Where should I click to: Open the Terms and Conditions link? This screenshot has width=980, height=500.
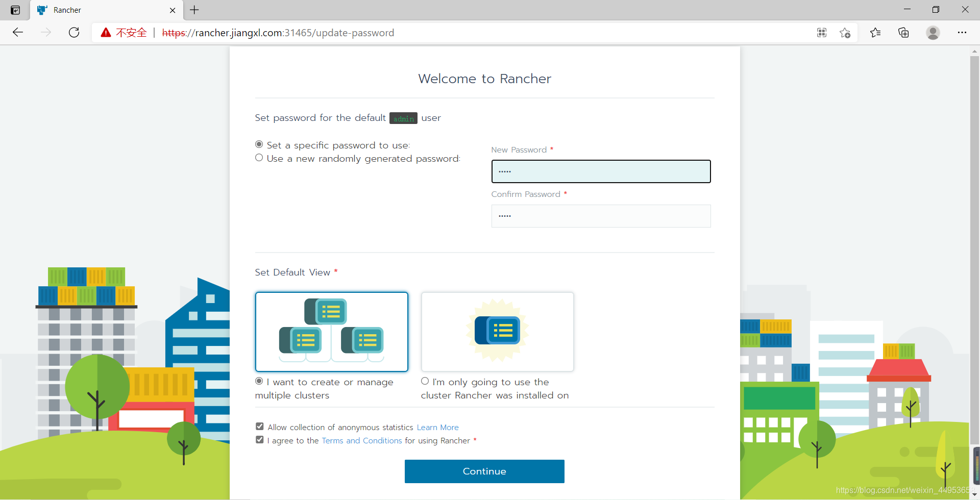362,441
